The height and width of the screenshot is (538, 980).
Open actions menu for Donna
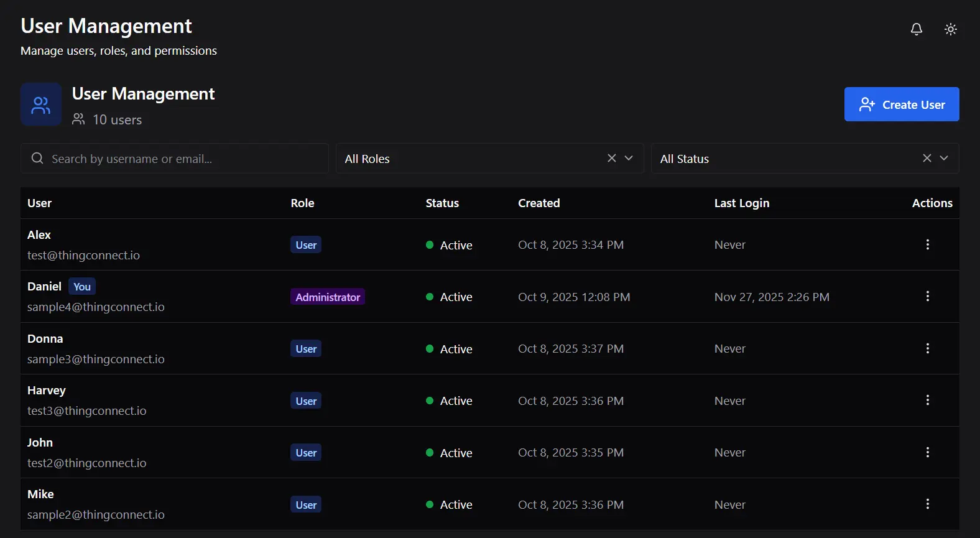(927, 348)
